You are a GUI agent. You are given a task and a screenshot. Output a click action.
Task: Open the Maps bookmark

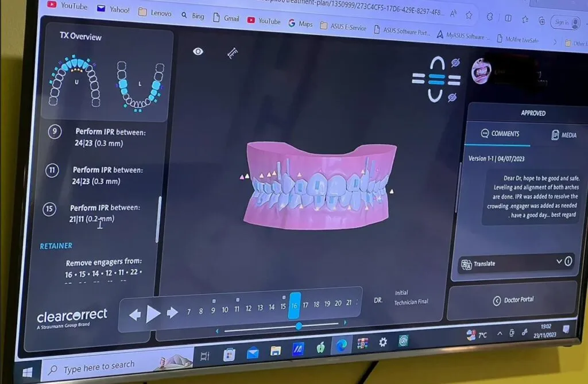click(x=300, y=24)
